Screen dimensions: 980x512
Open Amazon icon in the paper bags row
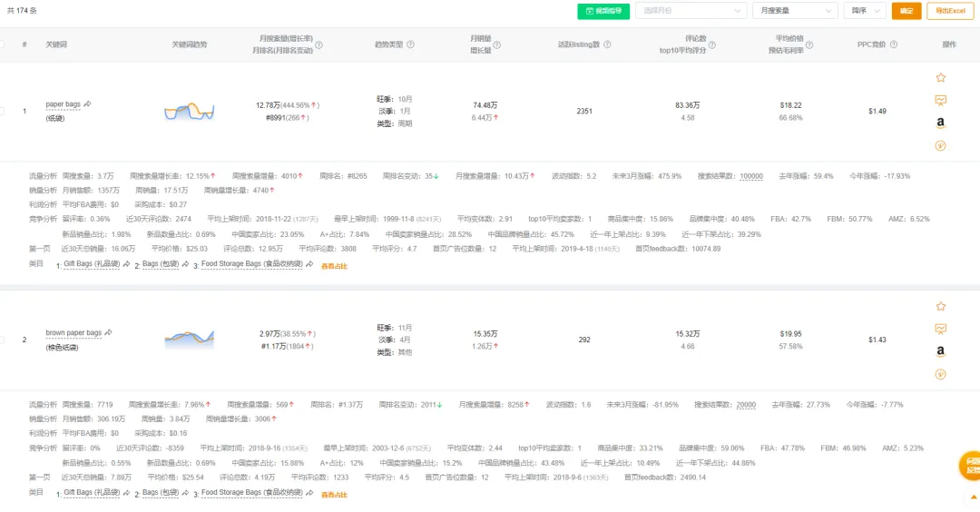941,123
